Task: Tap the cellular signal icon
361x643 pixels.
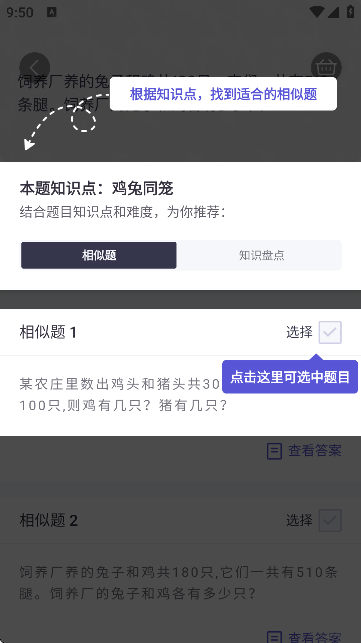Action: (x=333, y=11)
